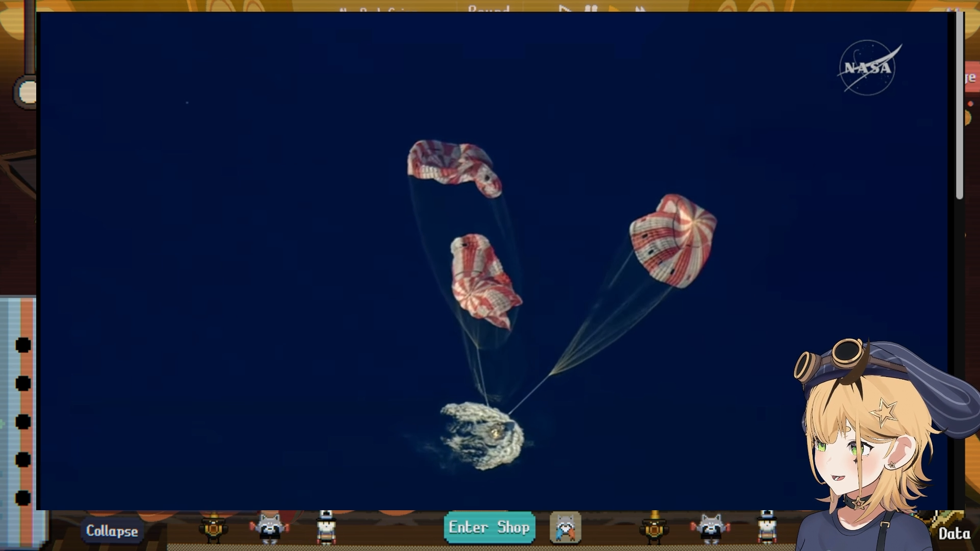Click right group's bear with gear emblem
This screenshot has height=551, width=980.
[x=654, y=530]
